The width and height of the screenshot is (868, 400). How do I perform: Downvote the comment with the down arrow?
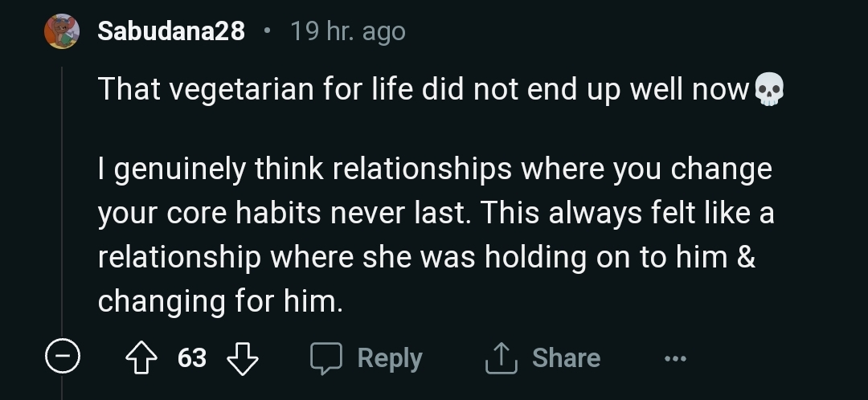click(x=242, y=358)
